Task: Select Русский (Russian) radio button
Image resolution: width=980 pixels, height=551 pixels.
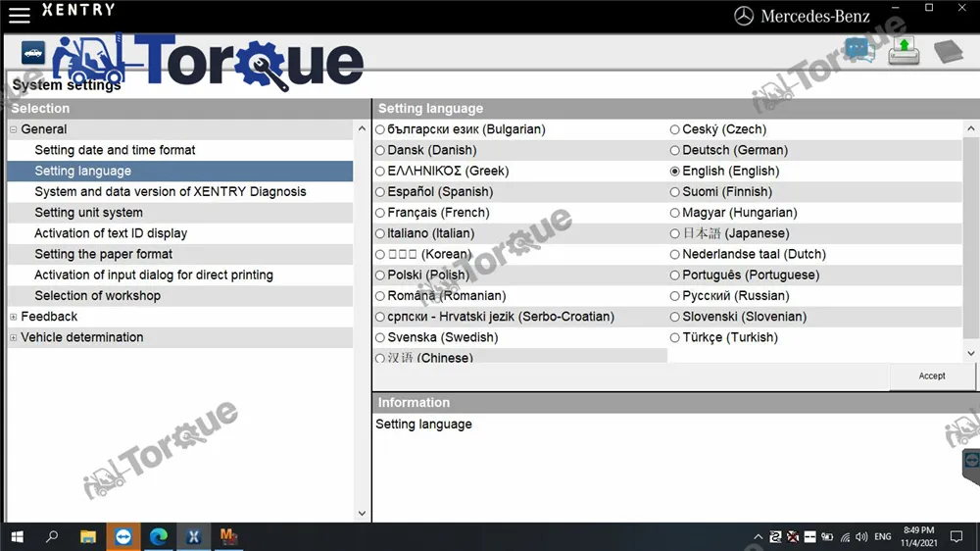Action: coord(674,296)
